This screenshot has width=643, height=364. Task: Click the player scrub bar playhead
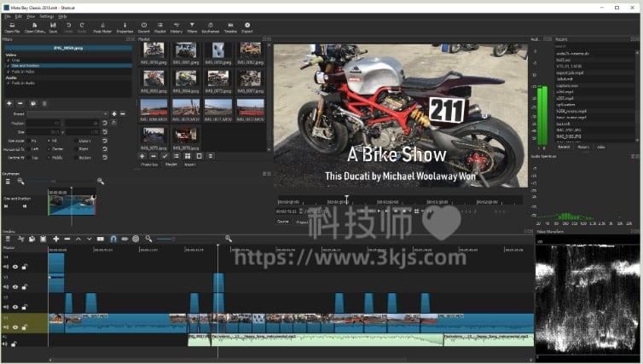347,199
